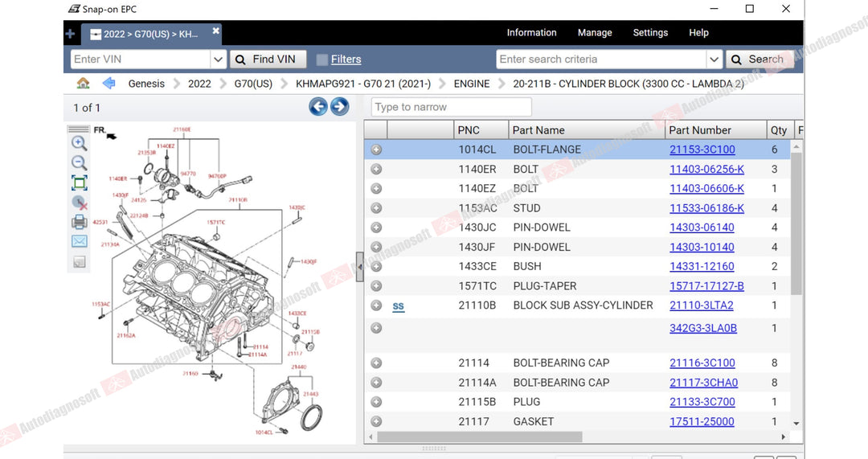Zoom out of the diagram

[x=79, y=162]
